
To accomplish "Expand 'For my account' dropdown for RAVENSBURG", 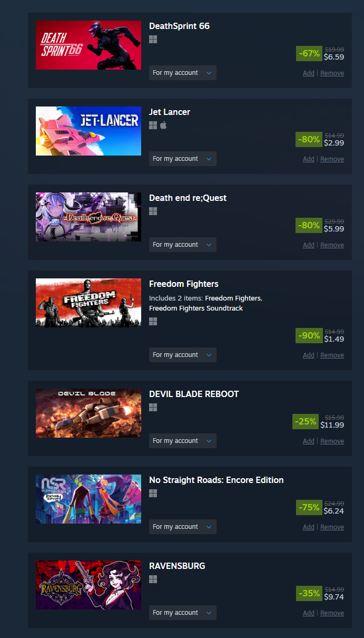I will [x=183, y=613].
